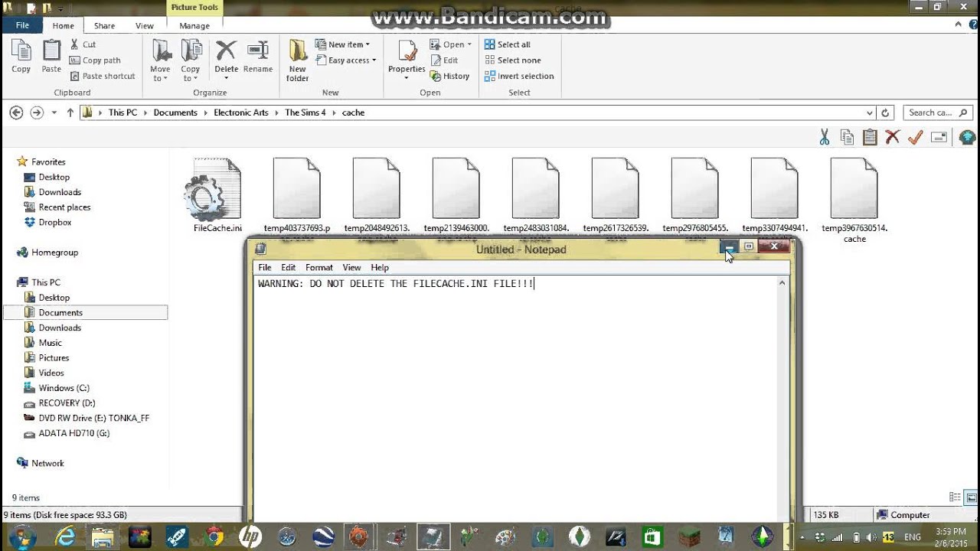Open Notepad's Help menu
The width and height of the screenshot is (980, 551).
380,268
